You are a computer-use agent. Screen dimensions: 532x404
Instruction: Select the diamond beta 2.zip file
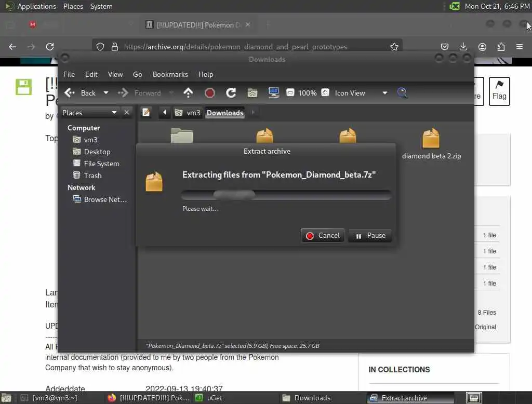(431, 143)
